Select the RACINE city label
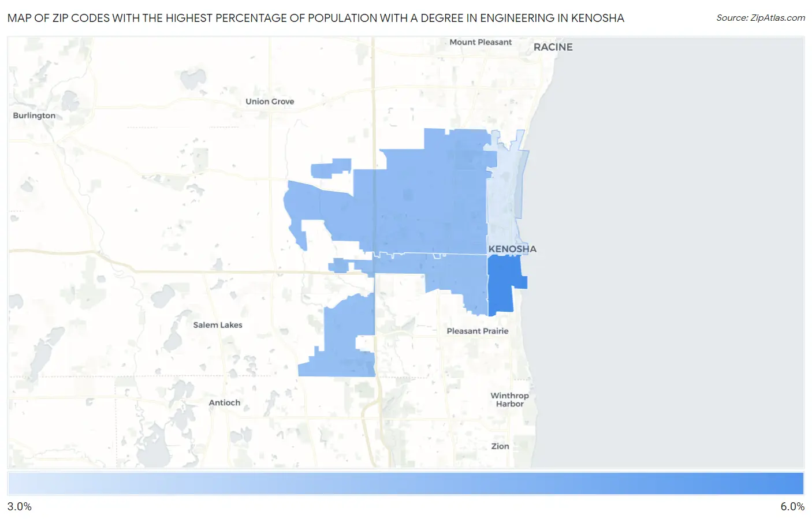 click(x=553, y=47)
